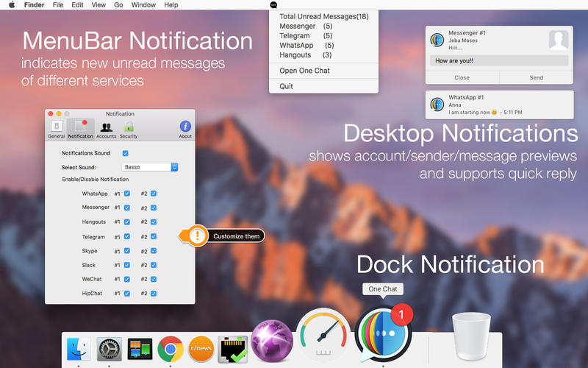Open the About info icon
This screenshot has height=368, width=588.
185,130
